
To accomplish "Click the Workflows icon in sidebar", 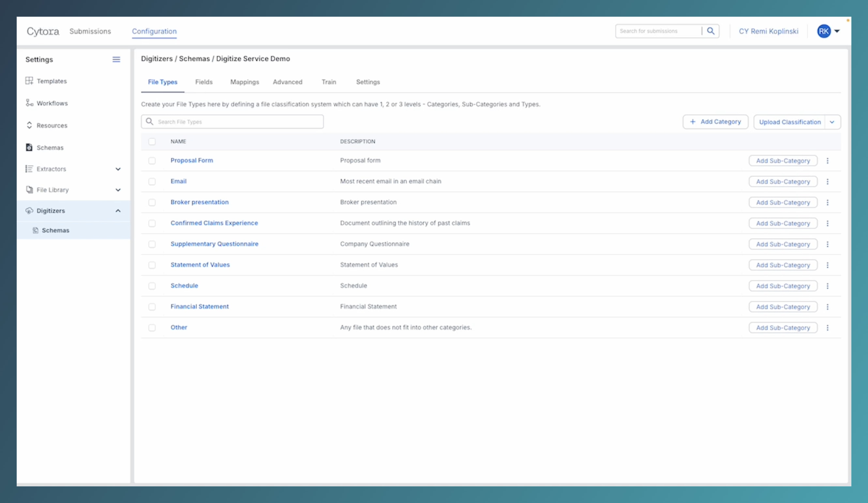I will point(29,103).
